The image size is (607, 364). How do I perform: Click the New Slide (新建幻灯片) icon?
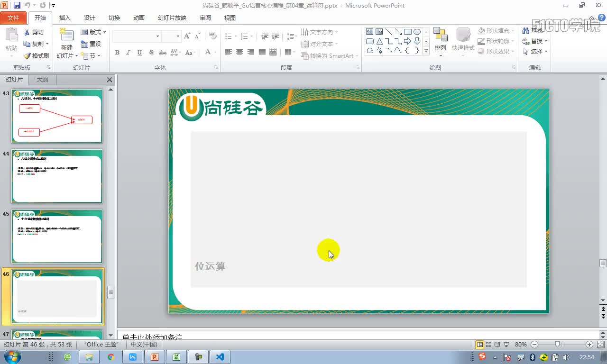[x=66, y=35]
